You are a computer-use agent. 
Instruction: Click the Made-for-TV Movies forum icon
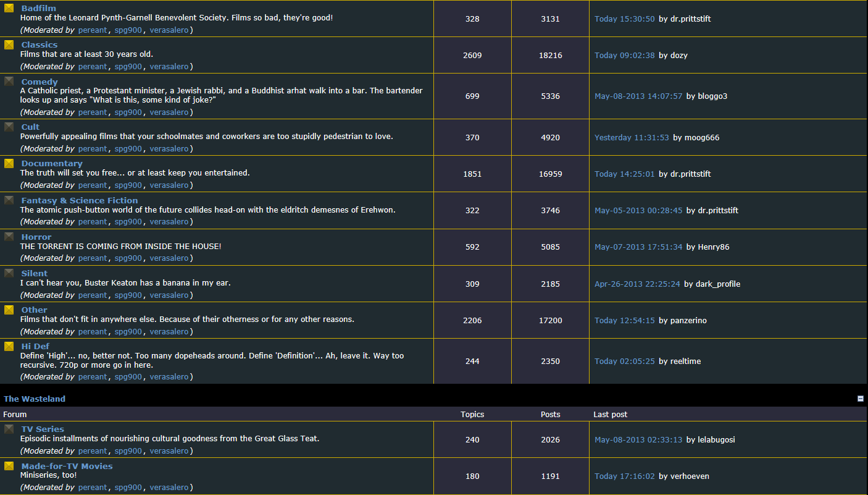(9, 465)
